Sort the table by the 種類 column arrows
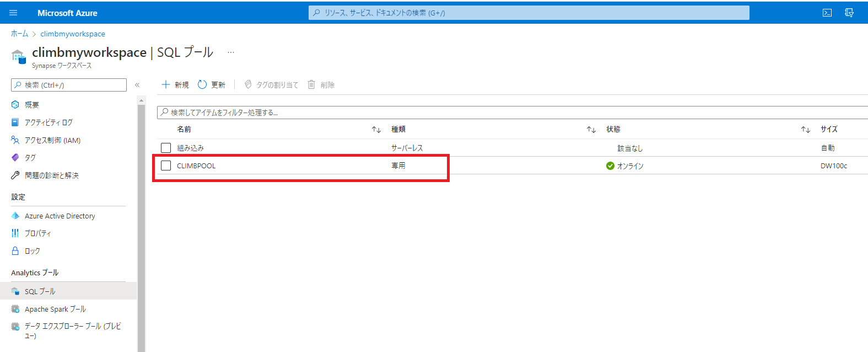The height and width of the screenshot is (352, 868). (x=591, y=130)
